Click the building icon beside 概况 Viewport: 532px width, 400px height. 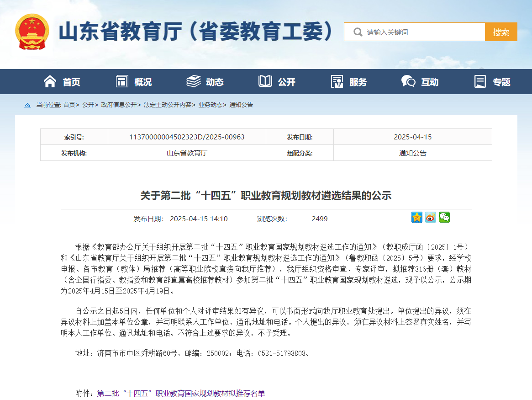pos(122,81)
